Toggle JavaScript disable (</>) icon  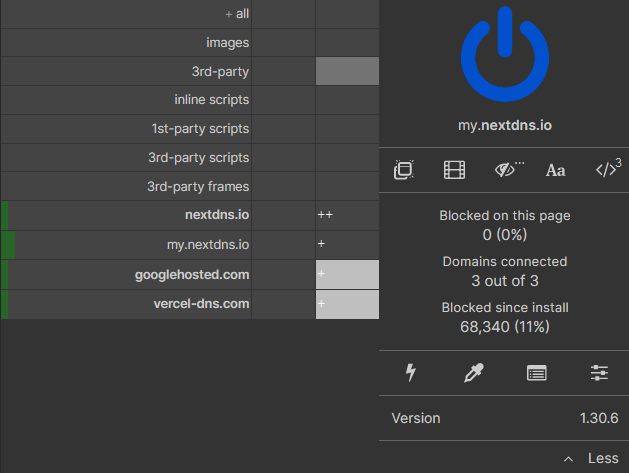tap(607, 169)
